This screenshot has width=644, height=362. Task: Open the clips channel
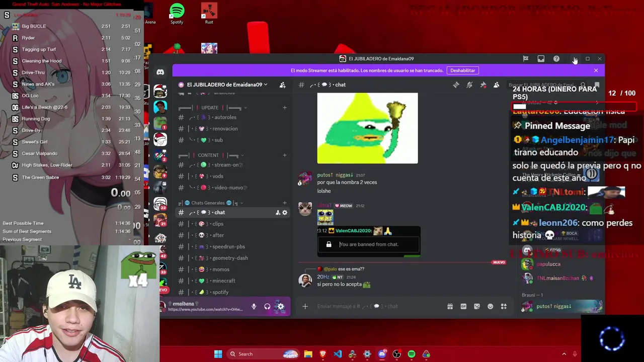232,224
